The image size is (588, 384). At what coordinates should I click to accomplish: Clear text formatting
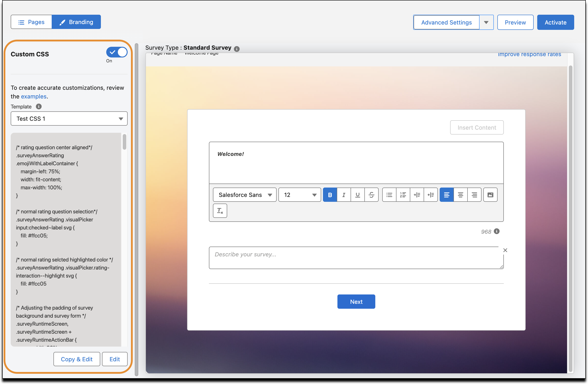[x=220, y=210]
